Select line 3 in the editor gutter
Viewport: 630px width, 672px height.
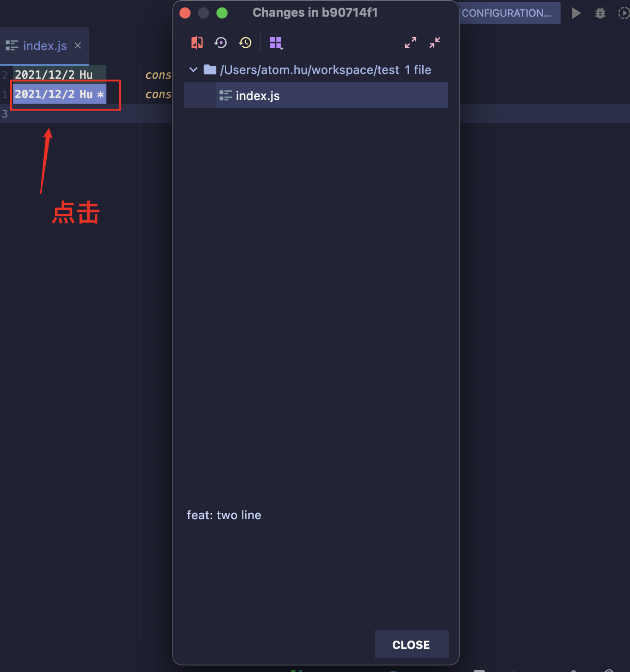tap(5, 114)
